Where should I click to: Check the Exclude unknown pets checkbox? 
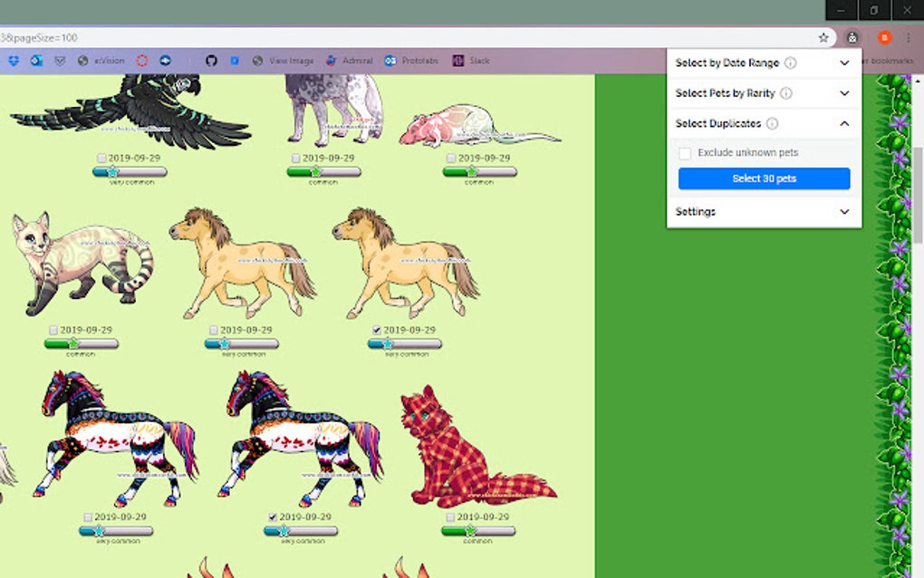click(685, 153)
